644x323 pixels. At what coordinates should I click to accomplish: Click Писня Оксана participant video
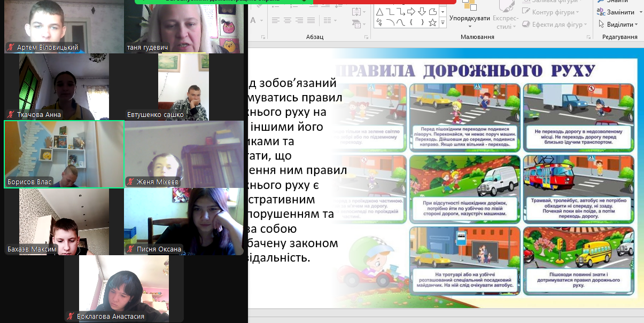tap(185, 221)
